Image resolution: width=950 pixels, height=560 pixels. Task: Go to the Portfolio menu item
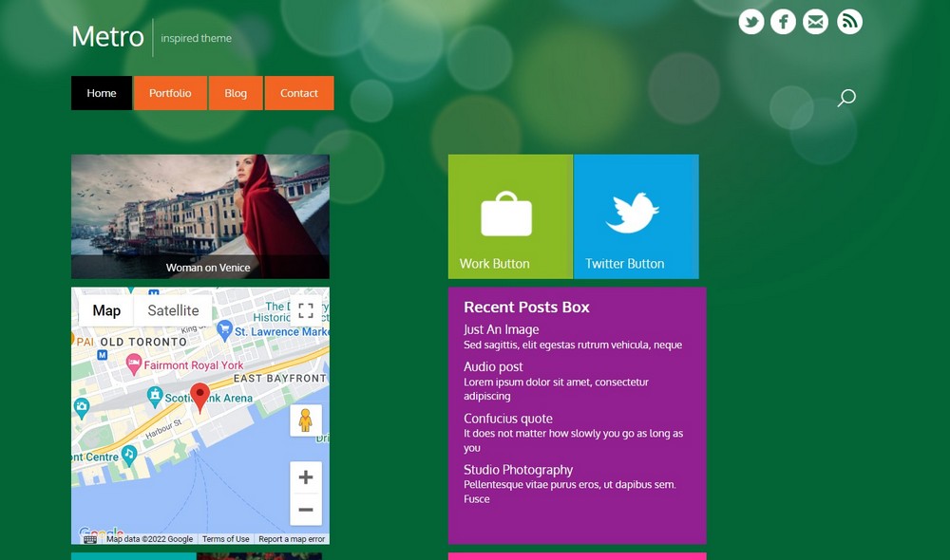click(x=170, y=93)
